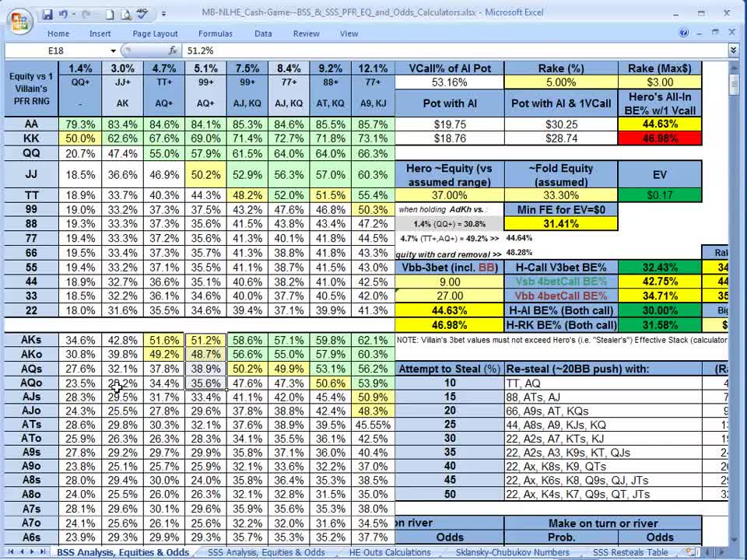Open Sklansky-Chubukov Numbers sheet
Screen dimensions: 747x560
(x=512, y=552)
